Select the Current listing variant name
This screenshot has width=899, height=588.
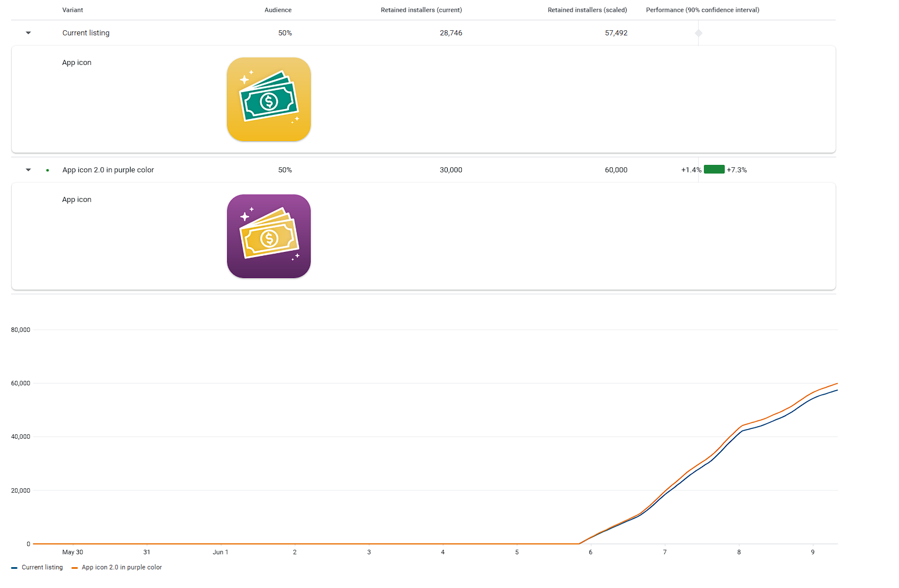tap(86, 33)
